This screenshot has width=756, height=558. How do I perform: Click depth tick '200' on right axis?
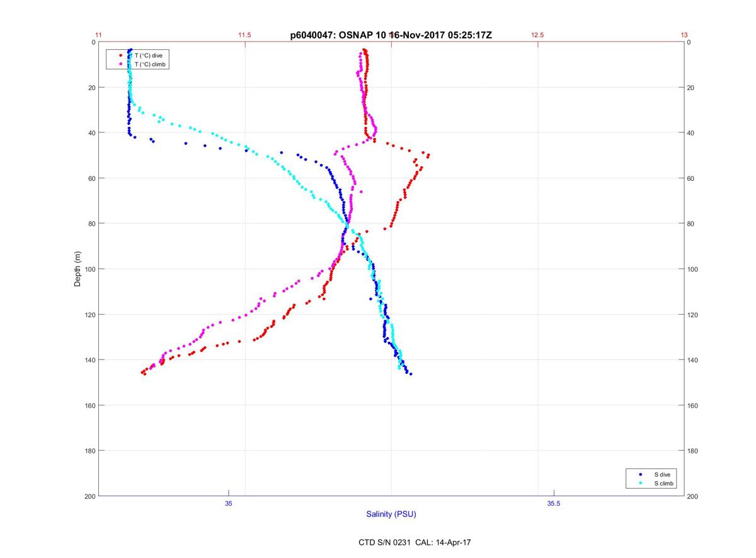(x=693, y=496)
